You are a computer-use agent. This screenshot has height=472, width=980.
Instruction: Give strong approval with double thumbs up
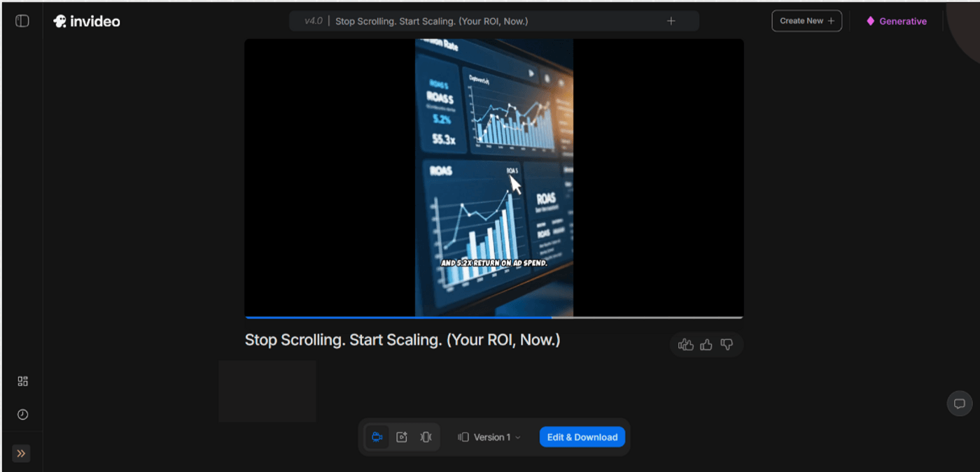[x=686, y=344]
